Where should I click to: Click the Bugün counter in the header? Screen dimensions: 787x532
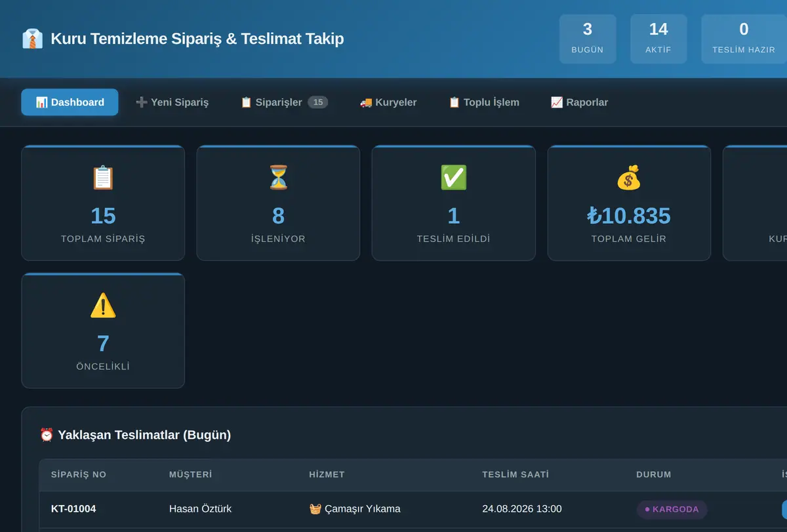point(588,39)
